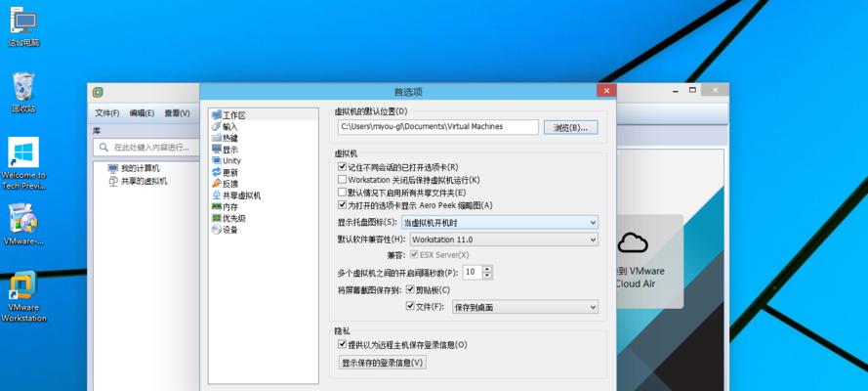Click the 我的计算机 icon in library
This screenshot has width=868, height=391.
tap(113, 168)
